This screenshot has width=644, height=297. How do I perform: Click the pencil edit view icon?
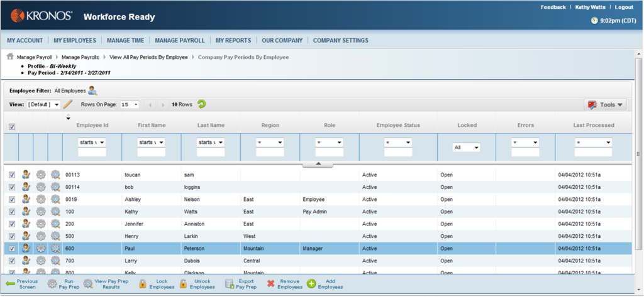coord(68,104)
